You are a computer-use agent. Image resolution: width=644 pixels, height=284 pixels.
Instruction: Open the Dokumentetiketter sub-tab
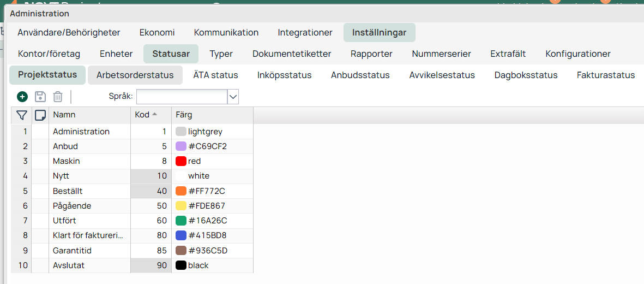click(x=292, y=54)
